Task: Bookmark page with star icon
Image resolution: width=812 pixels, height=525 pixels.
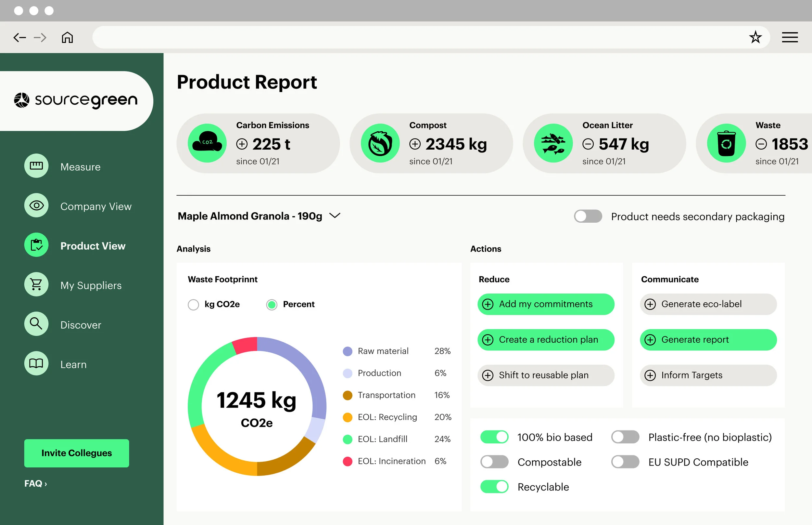Action: coord(755,37)
